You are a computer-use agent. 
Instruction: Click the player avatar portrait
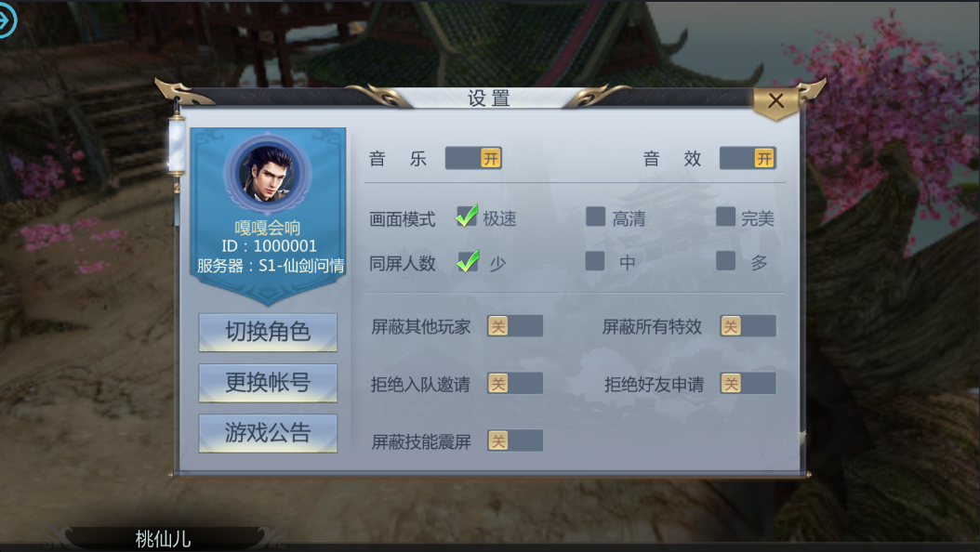268,171
